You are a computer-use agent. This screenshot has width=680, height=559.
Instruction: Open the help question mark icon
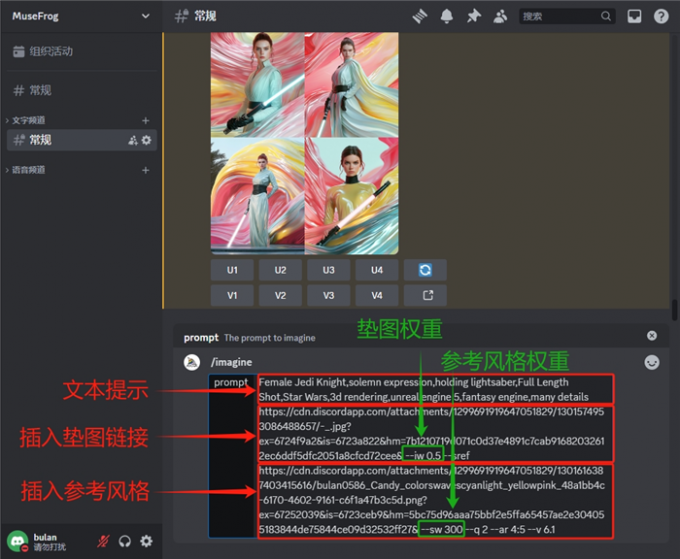661,16
